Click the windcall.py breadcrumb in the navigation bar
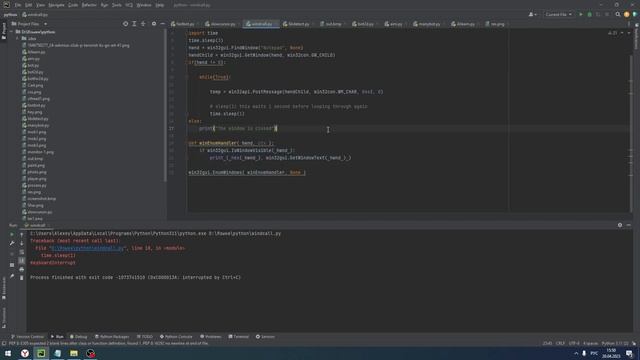 pyautogui.click(x=35, y=15)
